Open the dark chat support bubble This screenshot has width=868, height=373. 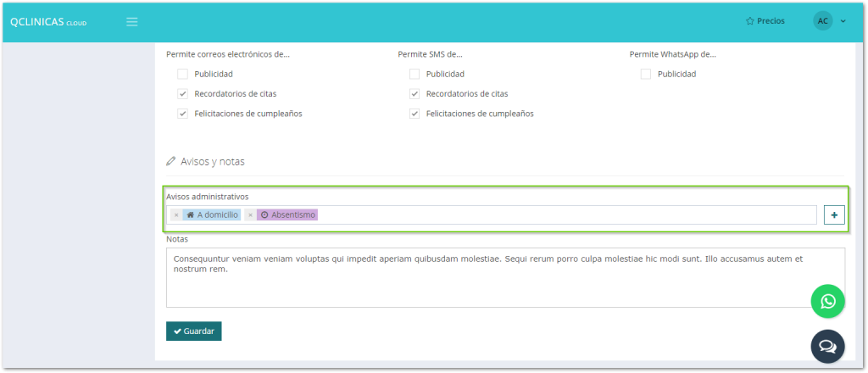click(x=827, y=347)
